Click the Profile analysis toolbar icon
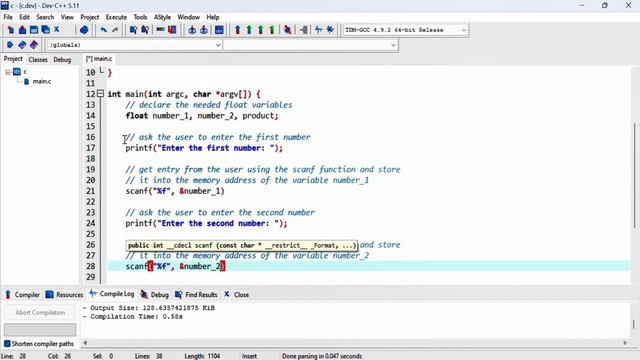Viewport: 640px width, 360px height. tap(319, 30)
